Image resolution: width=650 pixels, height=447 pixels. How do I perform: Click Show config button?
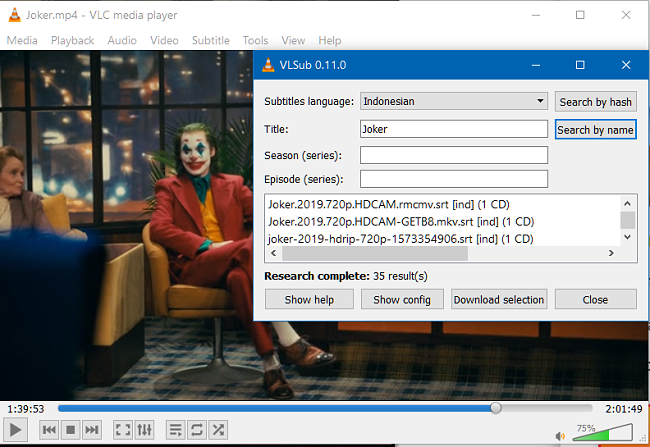[402, 299]
